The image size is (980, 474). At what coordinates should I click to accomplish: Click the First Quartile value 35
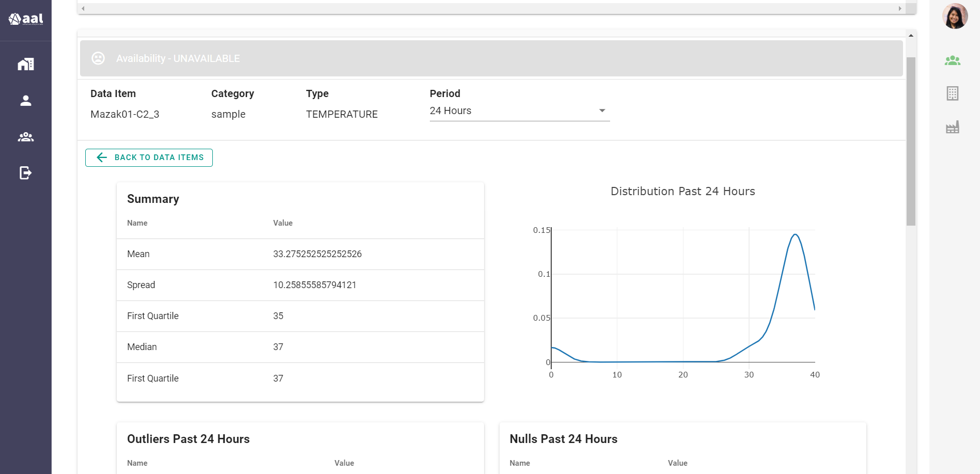coord(278,316)
